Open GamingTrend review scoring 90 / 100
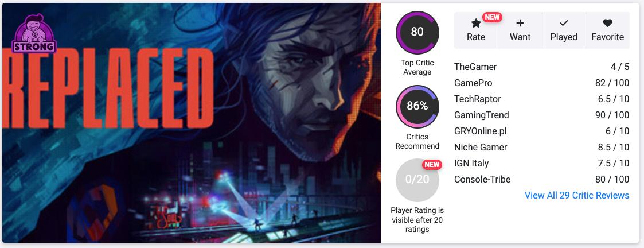The height and width of the screenshot is (248, 644). [542, 115]
